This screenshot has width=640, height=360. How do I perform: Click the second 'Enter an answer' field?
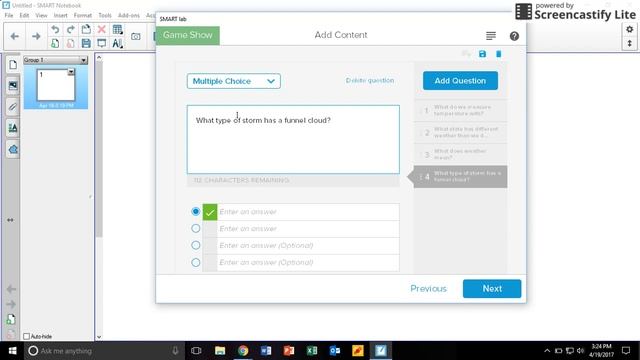click(308, 229)
